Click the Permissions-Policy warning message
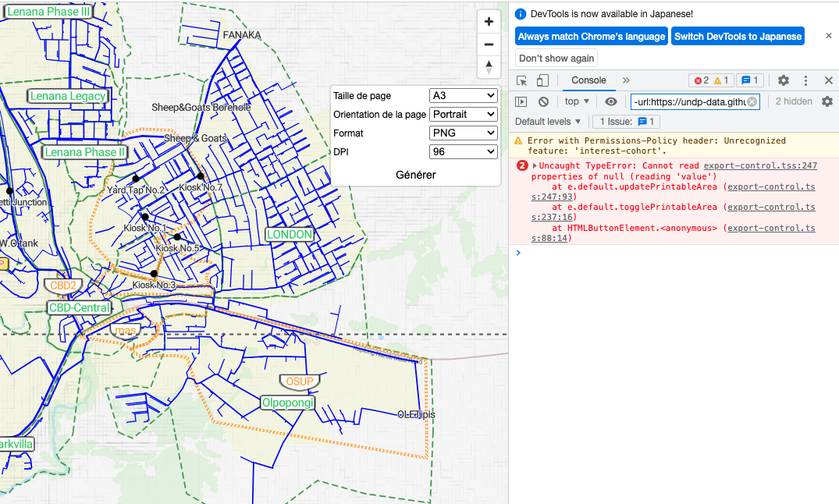This screenshot has width=839, height=504. coord(674,146)
